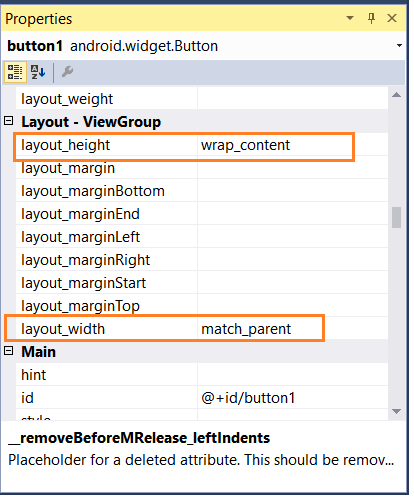This screenshot has width=414, height=498.
Task: Sort properties alphabetically with A-Z icon
Action: 38,72
